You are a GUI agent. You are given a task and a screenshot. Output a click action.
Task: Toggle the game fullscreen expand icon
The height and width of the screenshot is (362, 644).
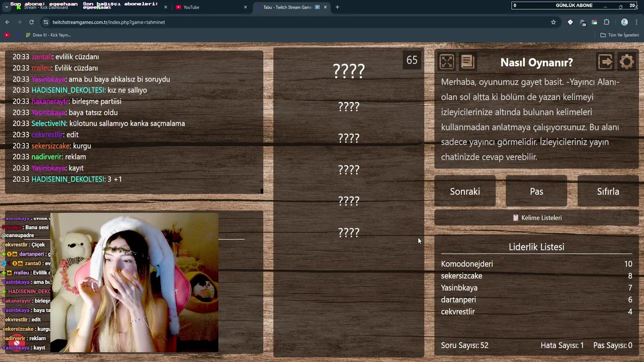[447, 62]
